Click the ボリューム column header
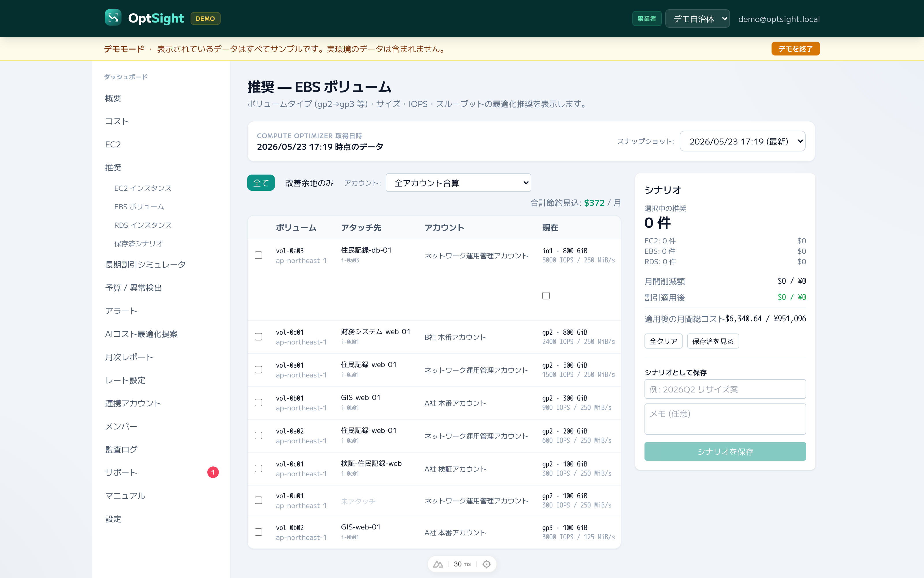This screenshot has height=578, width=924. 296,227
